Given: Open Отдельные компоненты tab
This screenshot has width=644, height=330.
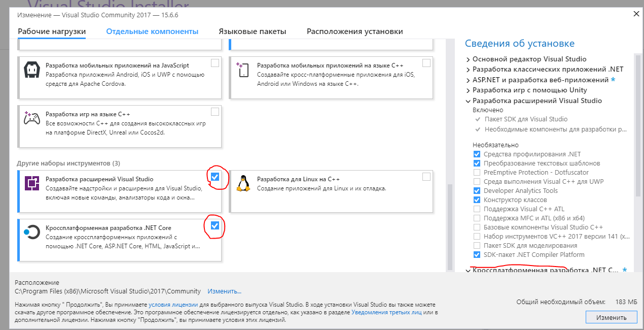Looking at the screenshot, I should 152,31.
